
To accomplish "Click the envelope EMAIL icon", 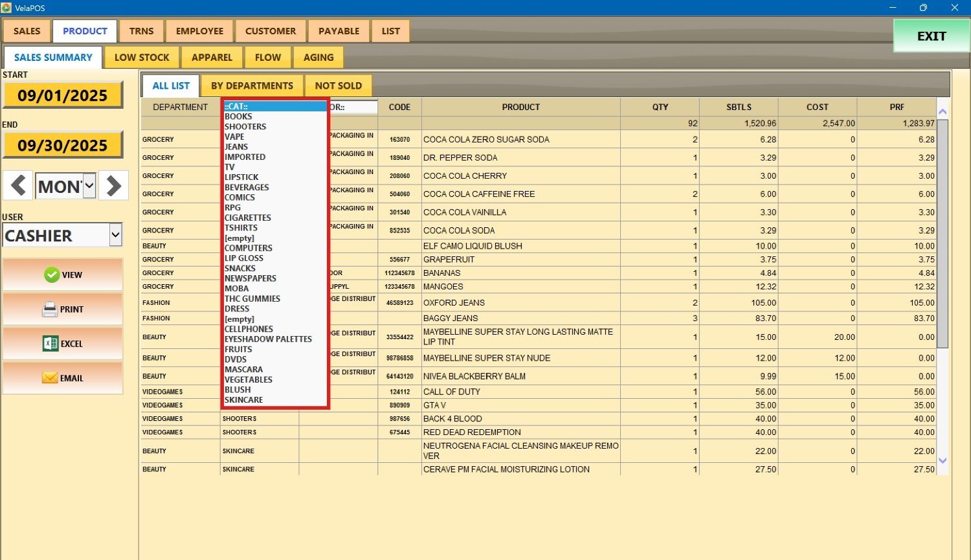I will (50, 378).
